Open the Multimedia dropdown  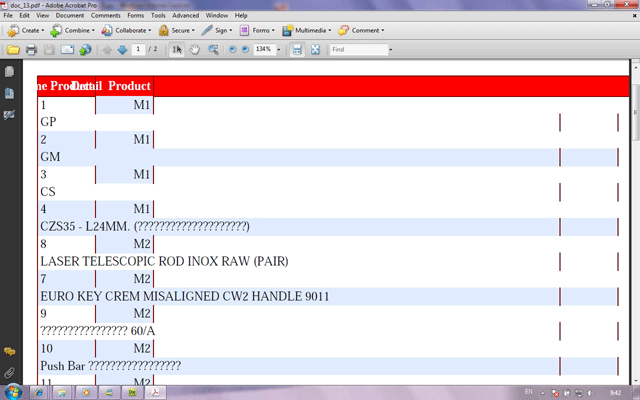click(x=307, y=30)
